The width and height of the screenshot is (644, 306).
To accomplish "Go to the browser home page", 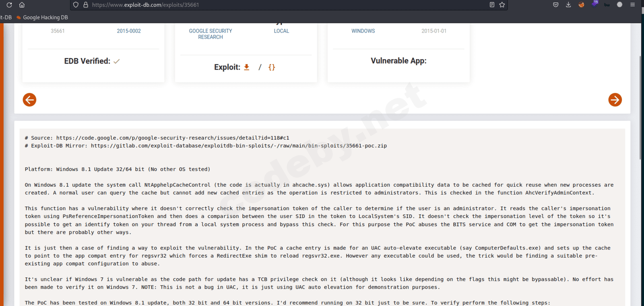I will 22,5.
